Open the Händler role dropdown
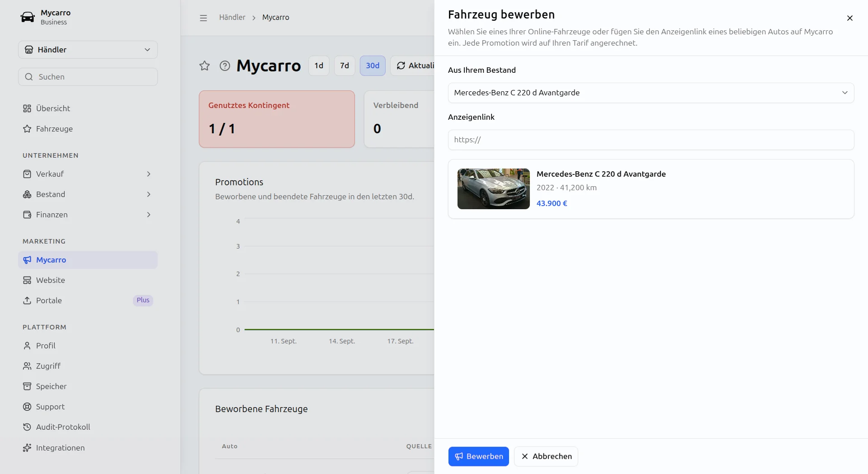 88,50
